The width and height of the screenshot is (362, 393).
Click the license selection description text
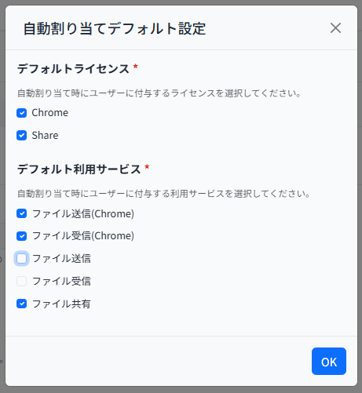[159, 93]
